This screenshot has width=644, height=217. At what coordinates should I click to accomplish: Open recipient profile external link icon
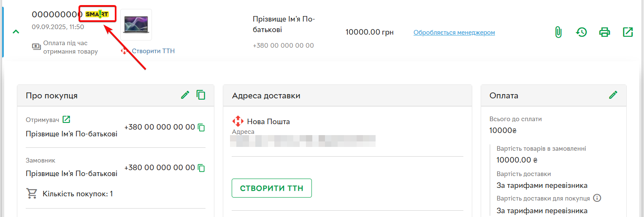coord(66,119)
